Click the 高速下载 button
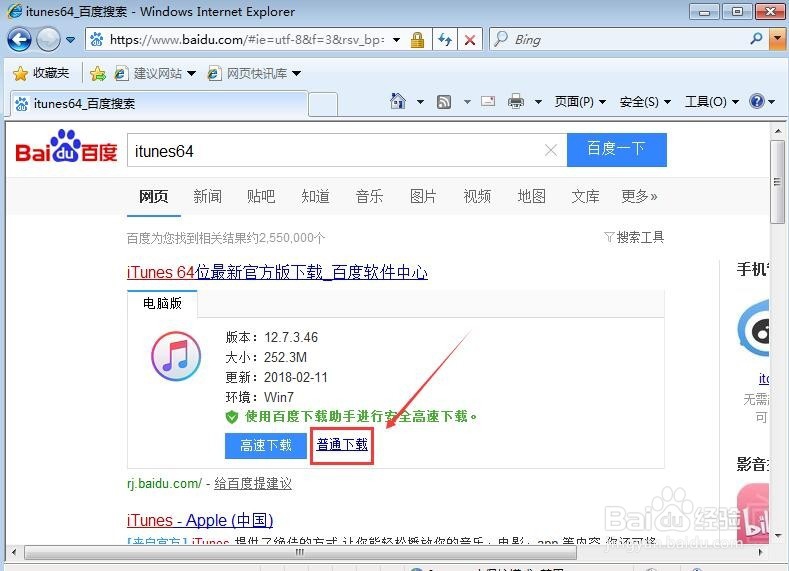Image resolution: width=789 pixels, height=571 pixels. [x=266, y=445]
